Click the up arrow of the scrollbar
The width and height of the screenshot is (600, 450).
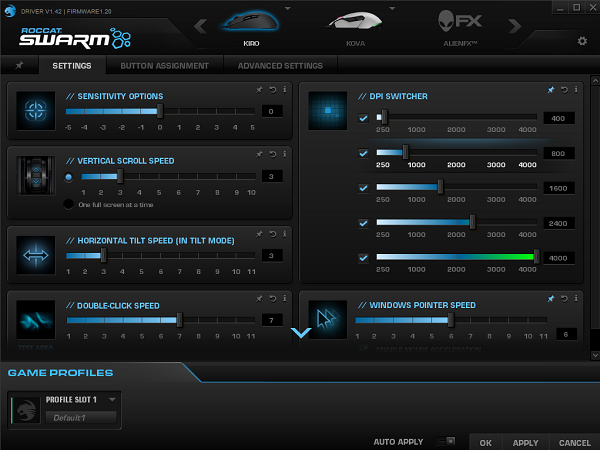point(595,81)
